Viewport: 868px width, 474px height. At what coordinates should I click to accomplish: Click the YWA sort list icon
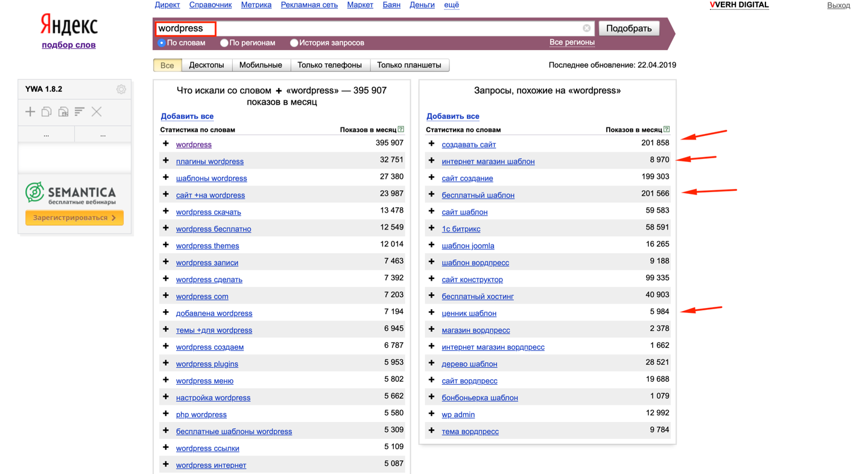pos(80,112)
